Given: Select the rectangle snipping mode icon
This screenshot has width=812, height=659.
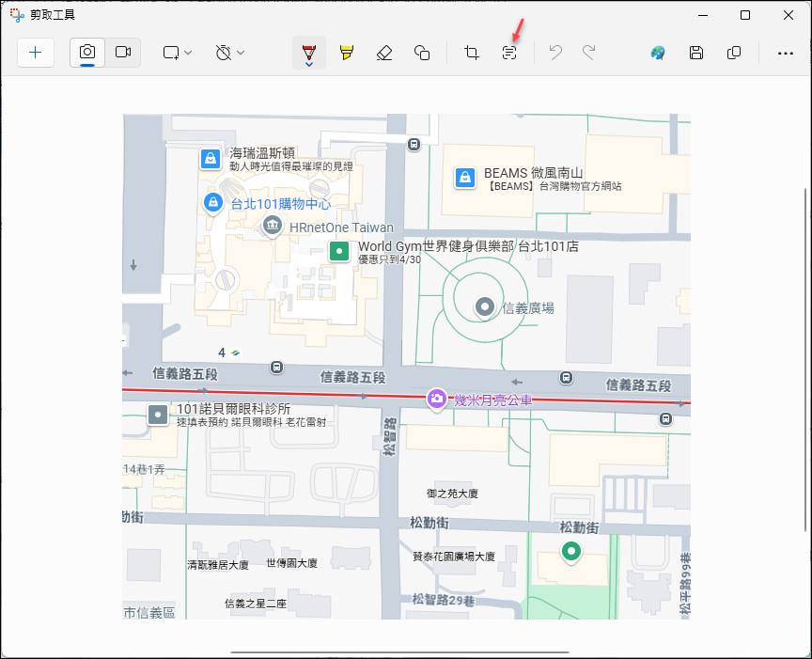Looking at the screenshot, I should tap(171, 53).
